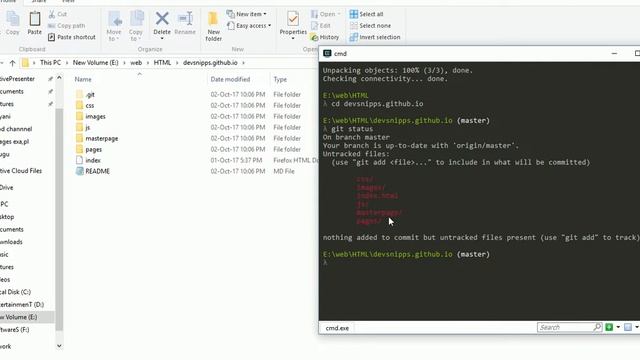The image size is (640, 360).
Task: Click Select none in ribbon
Action: click(371, 26)
